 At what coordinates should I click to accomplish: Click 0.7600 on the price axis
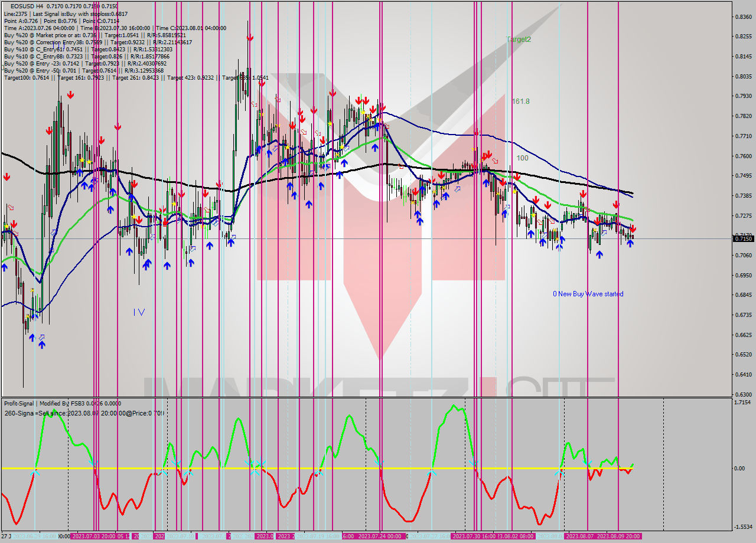click(743, 156)
